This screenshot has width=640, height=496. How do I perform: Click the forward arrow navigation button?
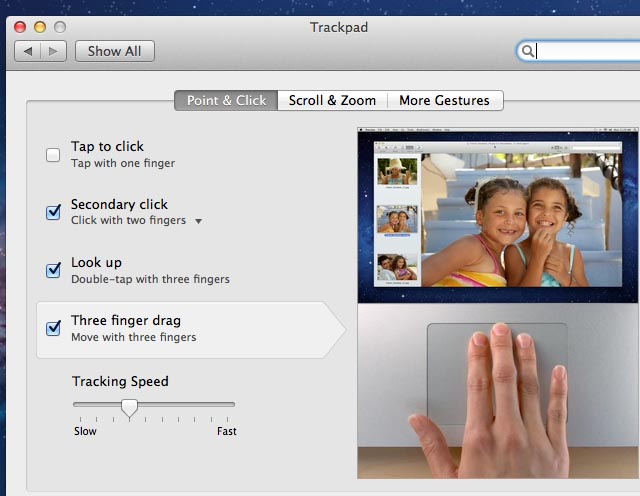pos(53,50)
